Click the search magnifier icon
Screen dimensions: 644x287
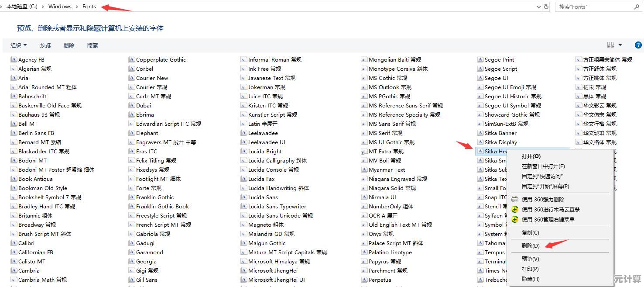click(x=636, y=7)
